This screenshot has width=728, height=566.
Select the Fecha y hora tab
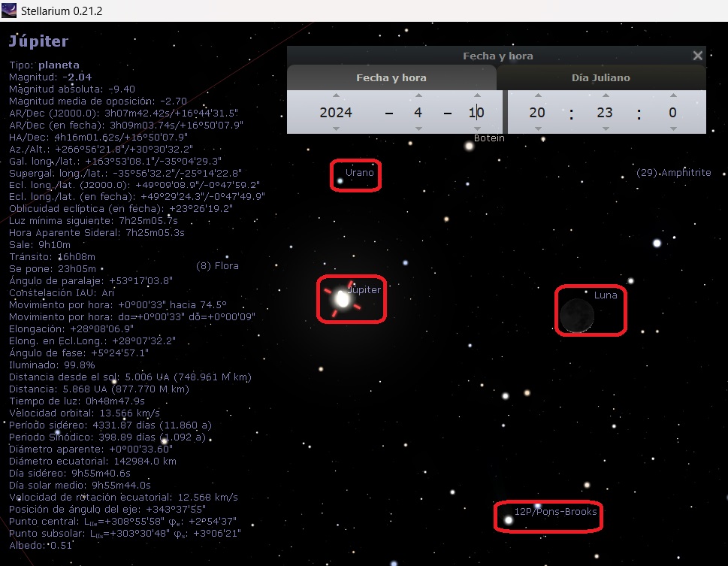(391, 77)
